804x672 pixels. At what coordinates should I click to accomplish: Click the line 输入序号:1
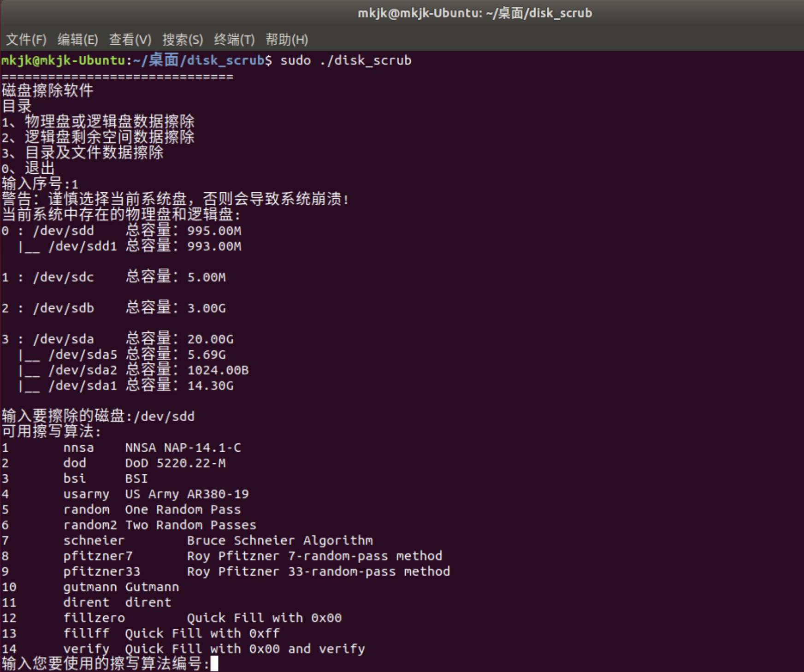(40, 184)
